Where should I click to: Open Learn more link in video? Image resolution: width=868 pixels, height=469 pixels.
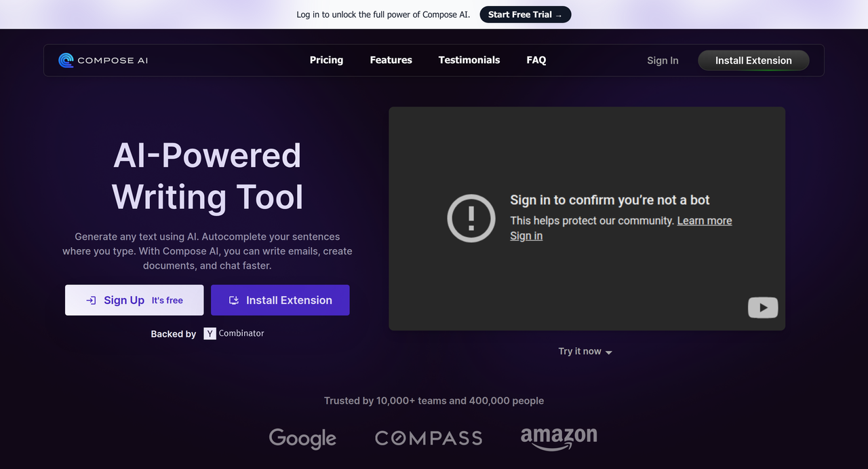coord(705,221)
